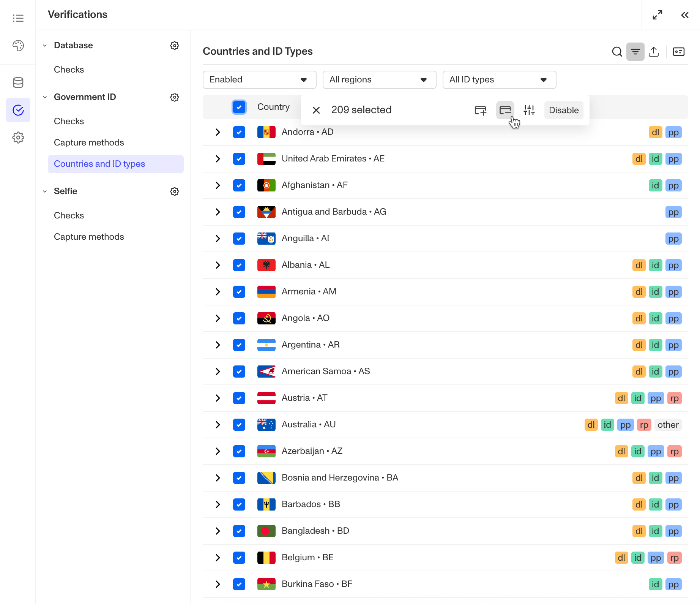Screen dimensions: 700x604
Task: Click the Belgium • BE country name
Action: (307, 558)
